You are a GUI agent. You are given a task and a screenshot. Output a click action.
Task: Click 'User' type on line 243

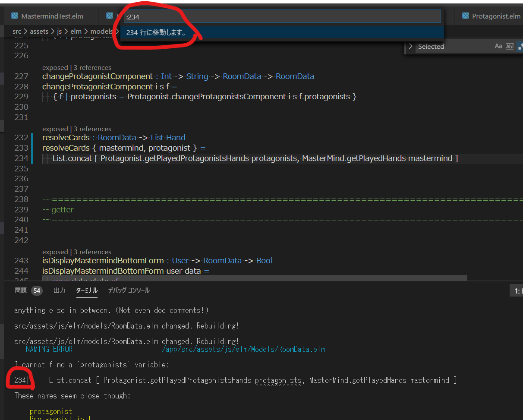180,261
